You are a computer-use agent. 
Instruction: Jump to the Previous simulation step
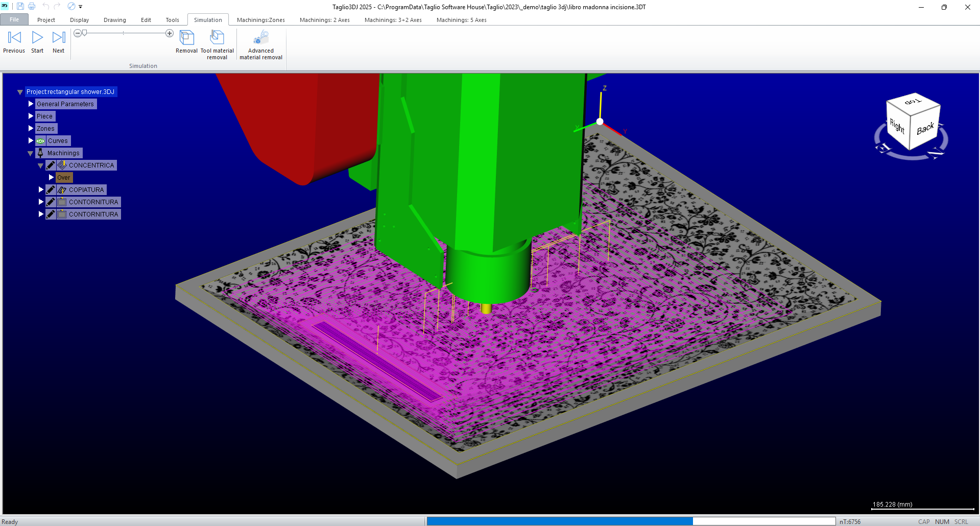(x=14, y=38)
